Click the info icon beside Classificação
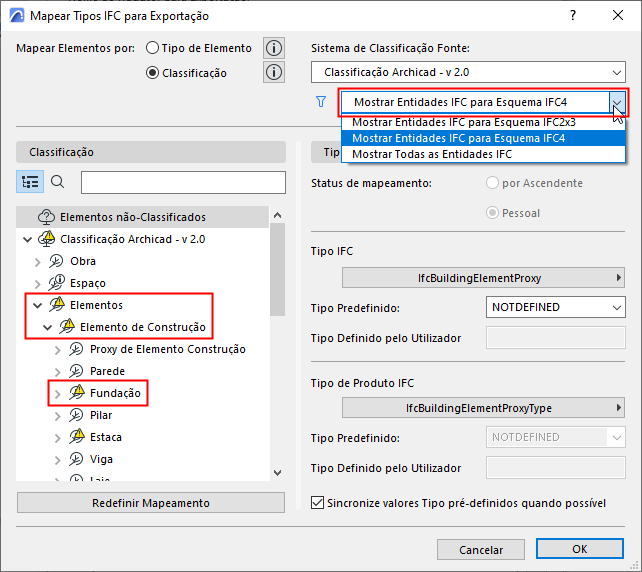This screenshot has height=572, width=642. pyautogui.click(x=274, y=72)
